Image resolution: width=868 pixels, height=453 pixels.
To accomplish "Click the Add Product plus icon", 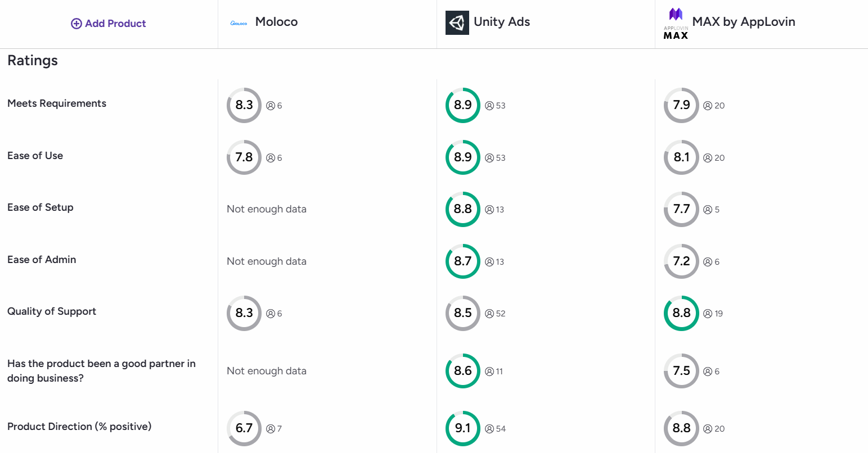I will tap(76, 24).
